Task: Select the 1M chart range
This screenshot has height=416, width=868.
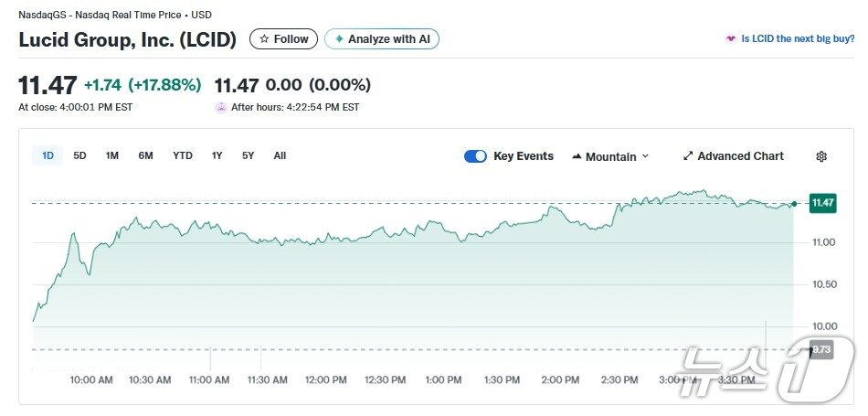Action: (111, 155)
